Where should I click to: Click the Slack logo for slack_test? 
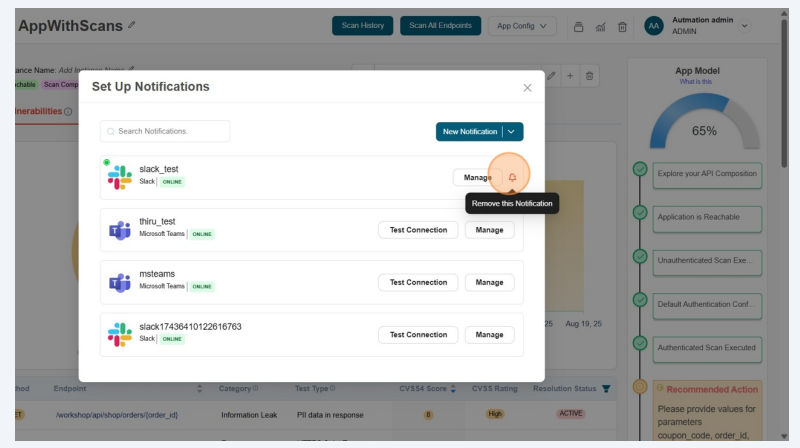(120, 177)
